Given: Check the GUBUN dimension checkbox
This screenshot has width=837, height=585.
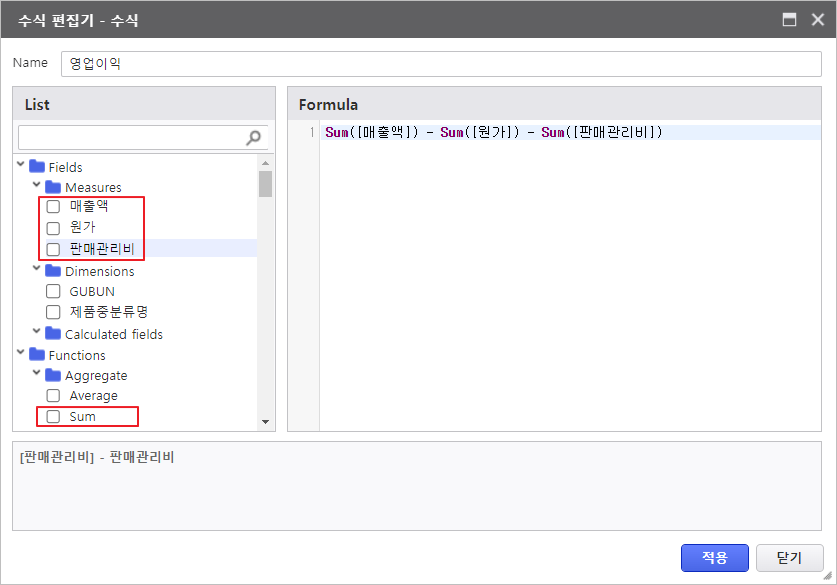Looking at the screenshot, I should pyautogui.click(x=53, y=291).
